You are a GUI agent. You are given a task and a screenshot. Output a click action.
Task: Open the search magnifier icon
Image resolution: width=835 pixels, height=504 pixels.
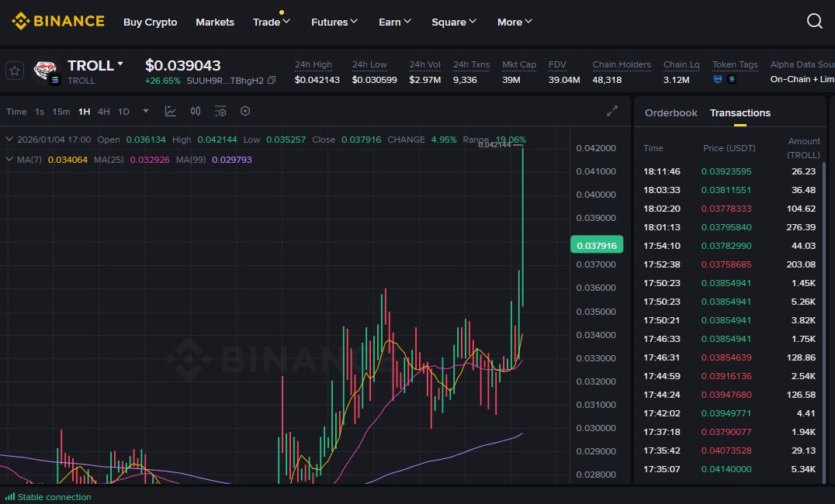click(x=814, y=21)
